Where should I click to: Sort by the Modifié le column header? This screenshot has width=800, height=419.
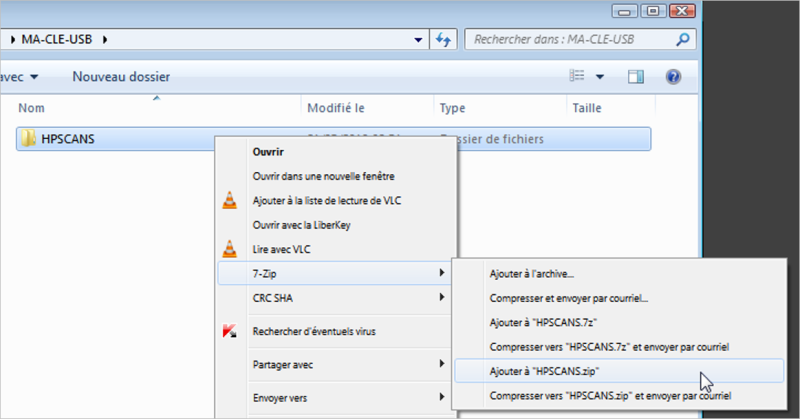coord(336,108)
